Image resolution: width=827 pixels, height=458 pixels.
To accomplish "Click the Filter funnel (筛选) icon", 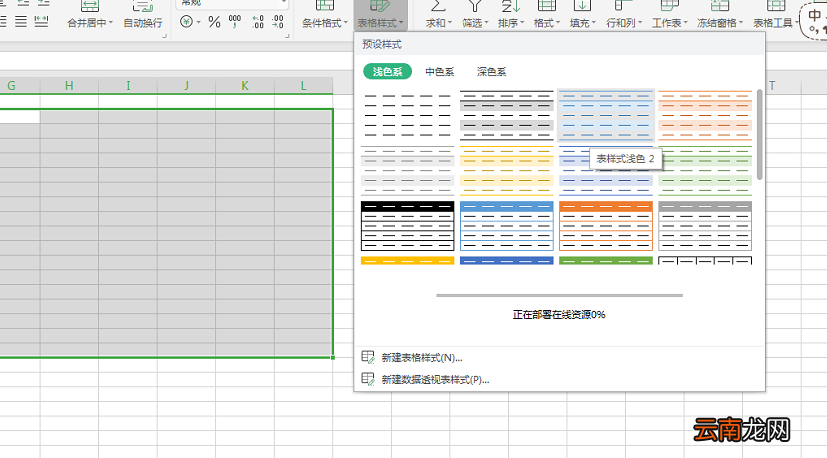I will click(475, 6).
